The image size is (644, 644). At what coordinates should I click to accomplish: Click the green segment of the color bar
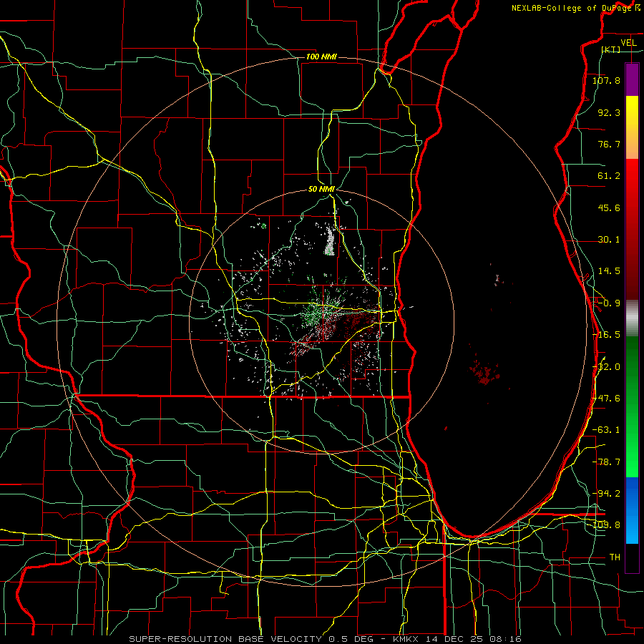[632, 406]
